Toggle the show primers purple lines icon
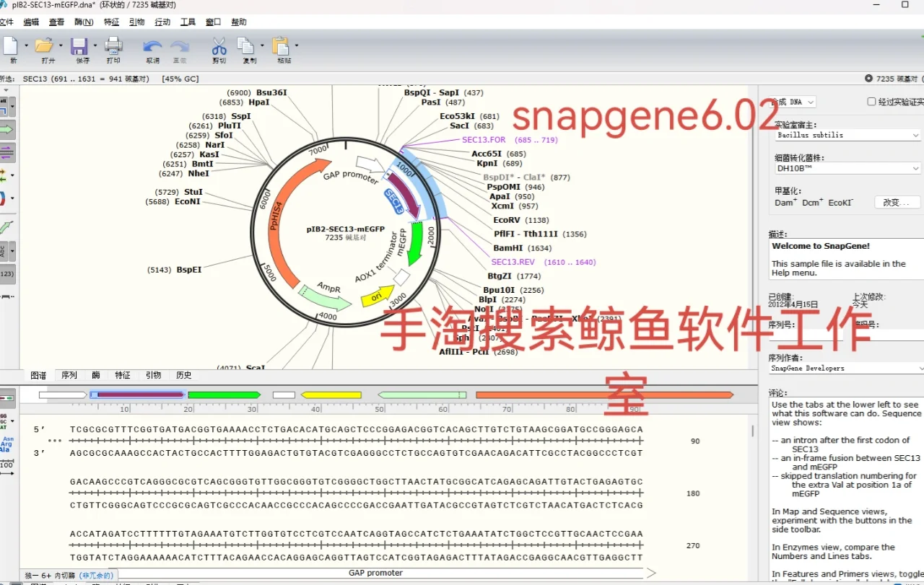Viewport: 924px width, 585px height. click(6, 153)
